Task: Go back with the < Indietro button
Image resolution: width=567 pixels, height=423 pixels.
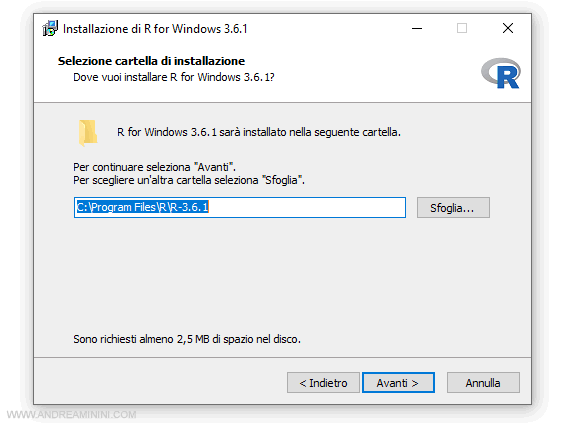Action: click(x=323, y=383)
